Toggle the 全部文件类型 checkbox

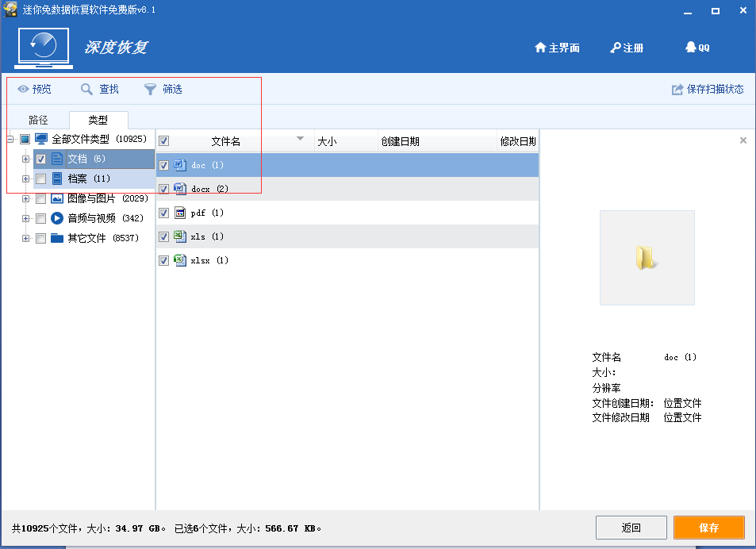tap(25, 140)
